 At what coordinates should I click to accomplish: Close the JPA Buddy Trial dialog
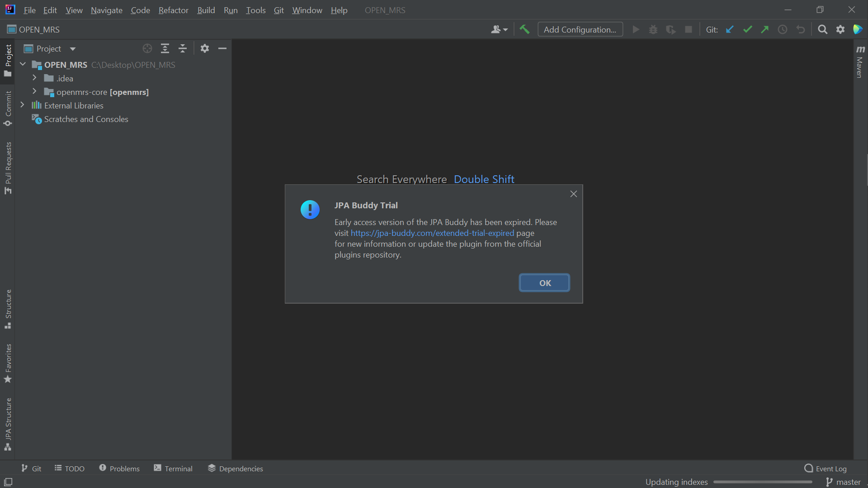pyautogui.click(x=574, y=194)
